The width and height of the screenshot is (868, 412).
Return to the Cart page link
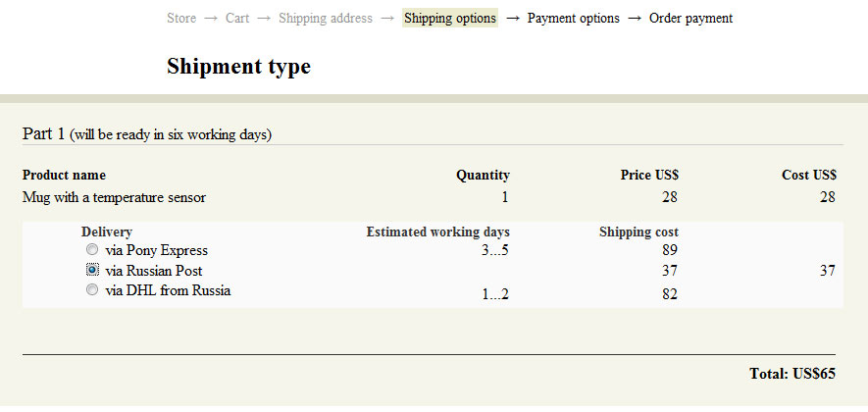pos(237,18)
